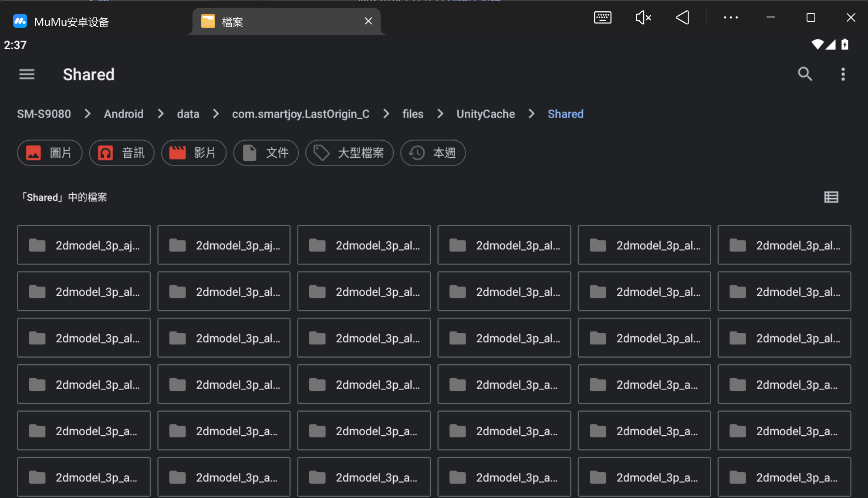Navigate to UnityCache in breadcrumb path
868x498 pixels.
tap(485, 114)
